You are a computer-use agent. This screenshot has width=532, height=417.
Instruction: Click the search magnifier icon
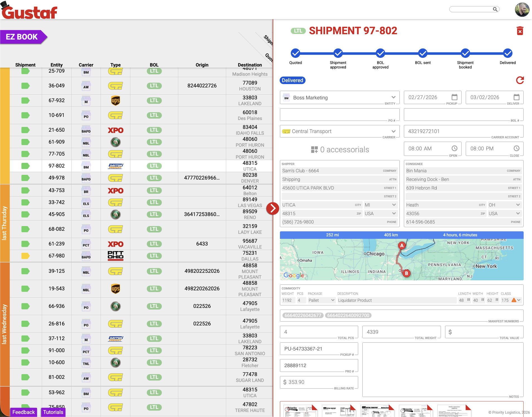(495, 9)
